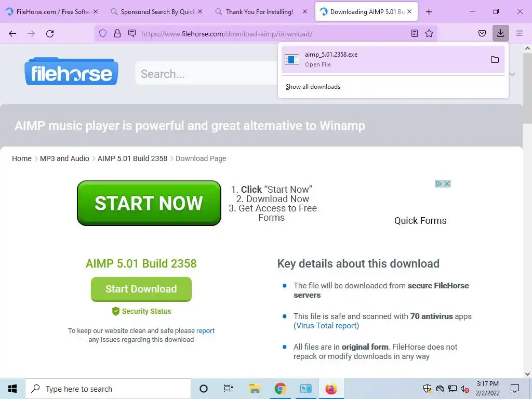This screenshot has width=532, height=399.
Task: Open the Security Status link
Action: 142,311
